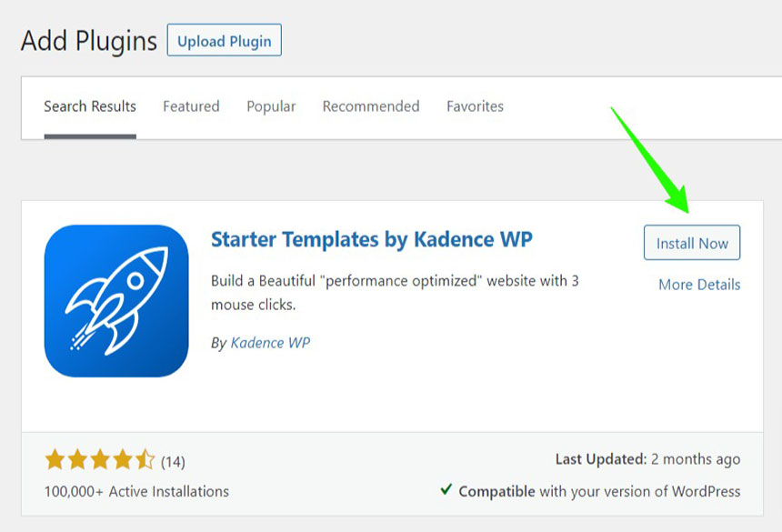Install the Starter Templates plugin now
Screen dimensions: 782x532
tap(692, 243)
